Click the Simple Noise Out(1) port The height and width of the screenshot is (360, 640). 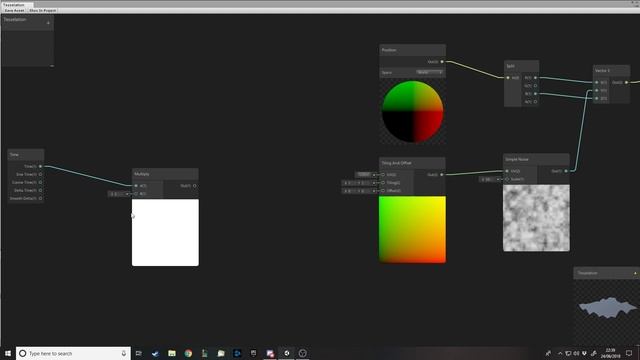pyautogui.click(x=566, y=171)
